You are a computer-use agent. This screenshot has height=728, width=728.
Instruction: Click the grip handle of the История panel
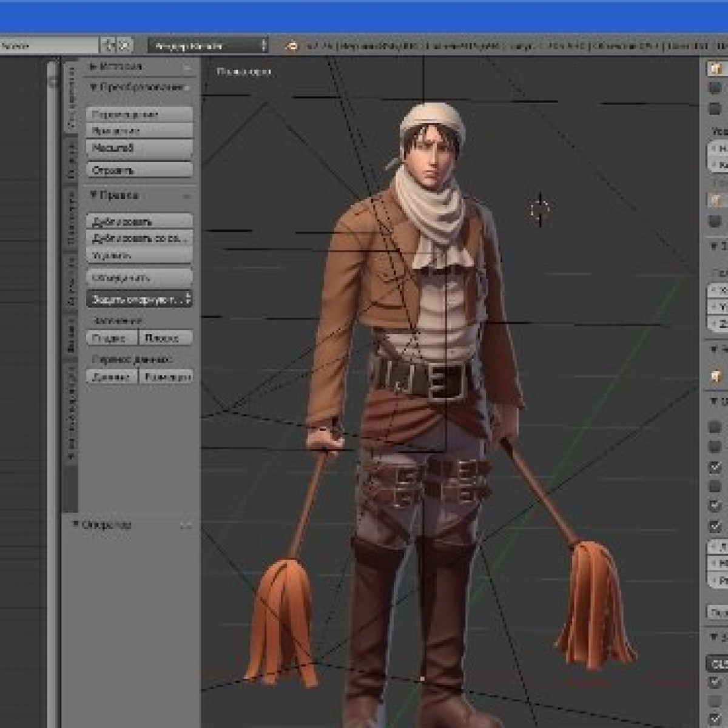(x=187, y=67)
